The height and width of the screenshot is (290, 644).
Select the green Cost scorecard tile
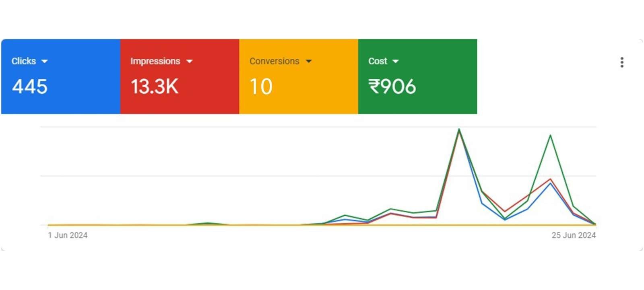point(417,76)
